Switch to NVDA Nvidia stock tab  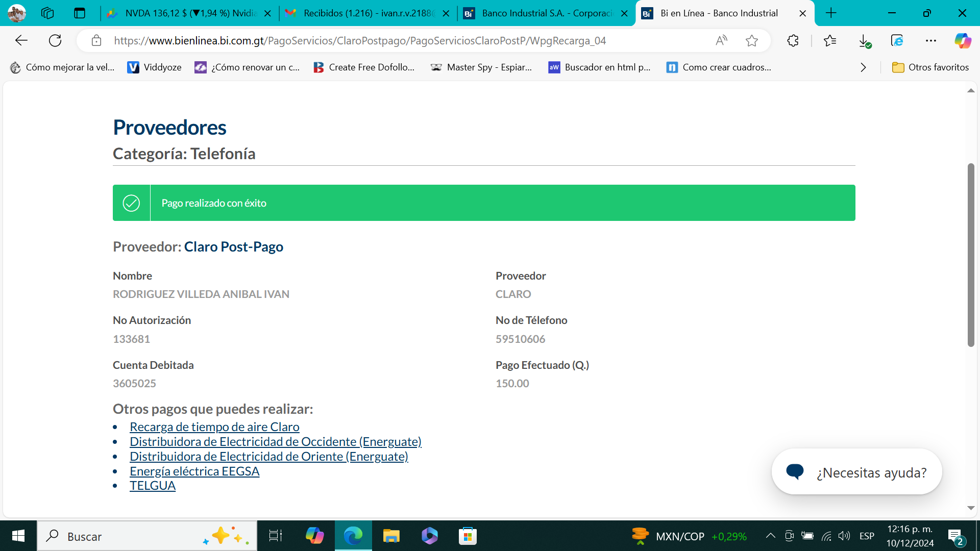click(x=190, y=13)
